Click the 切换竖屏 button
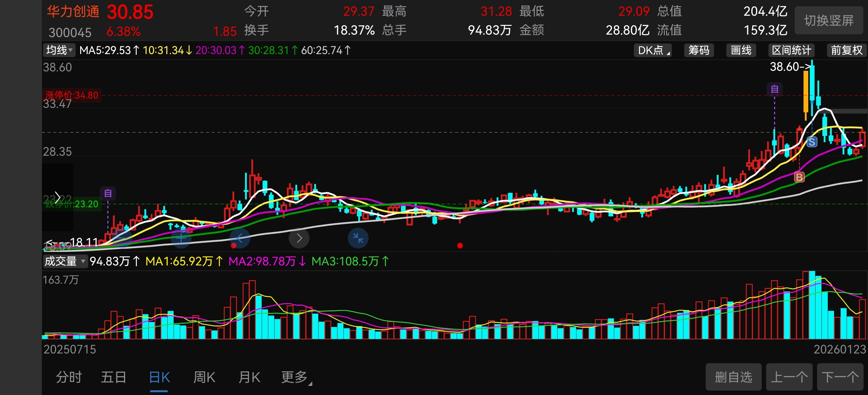Image resolution: width=868 pixels, height=395 pixels. tap(829, 20)
